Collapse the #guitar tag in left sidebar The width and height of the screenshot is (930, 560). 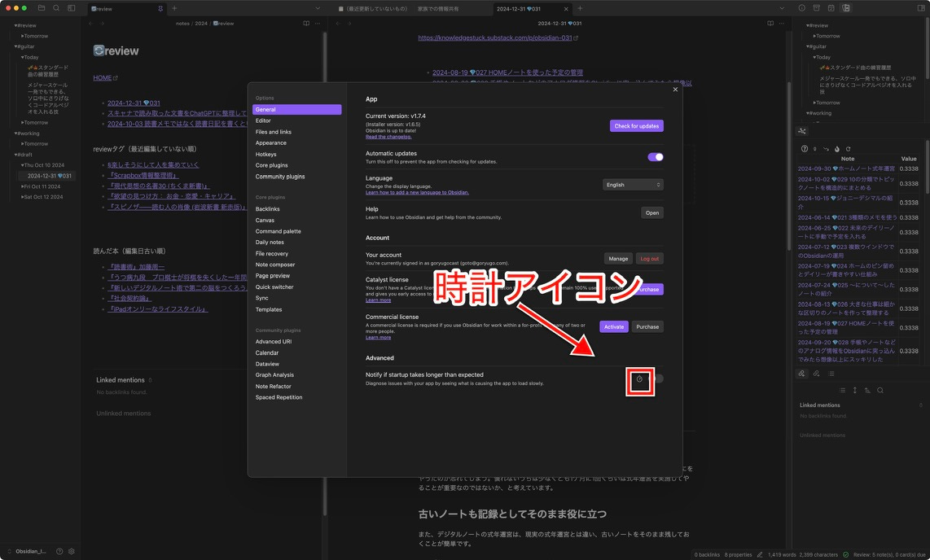click(x=24, y=46)
